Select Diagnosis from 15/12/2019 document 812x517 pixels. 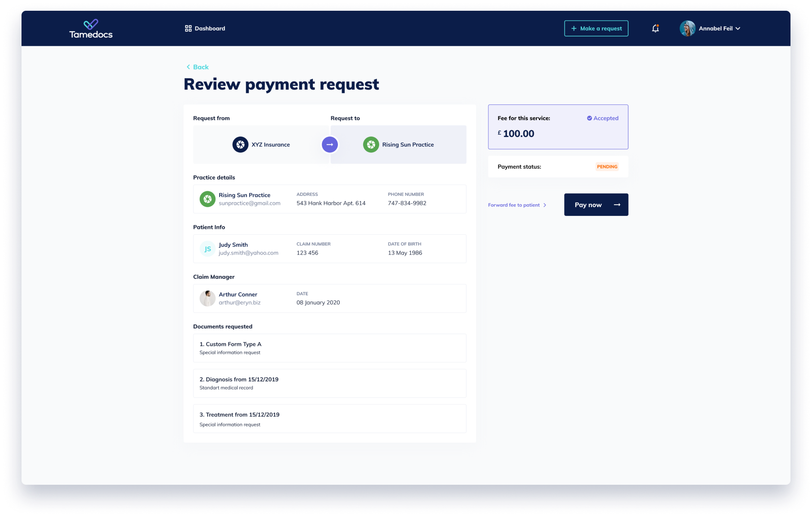click(329, 383)
